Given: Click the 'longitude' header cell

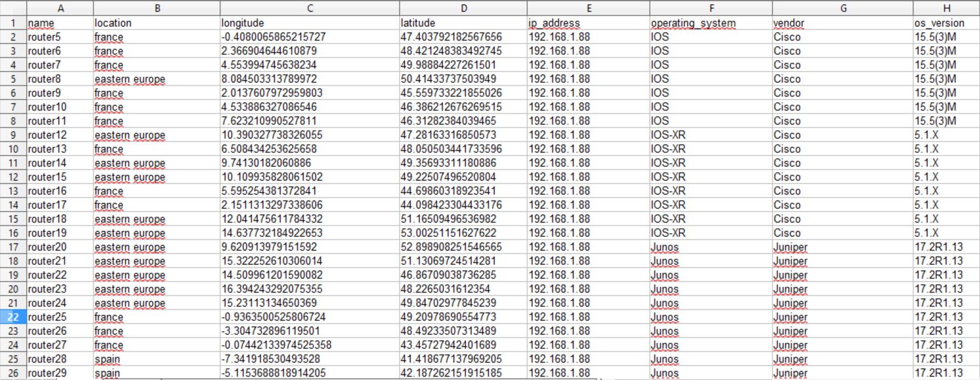Looking at the screenshot, I should click(310, 23).
